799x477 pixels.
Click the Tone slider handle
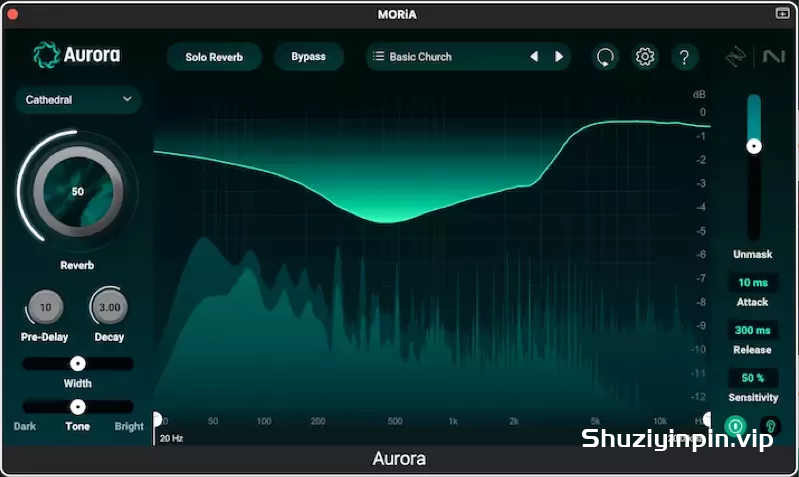pyautogui.click(x=77, y=407)
